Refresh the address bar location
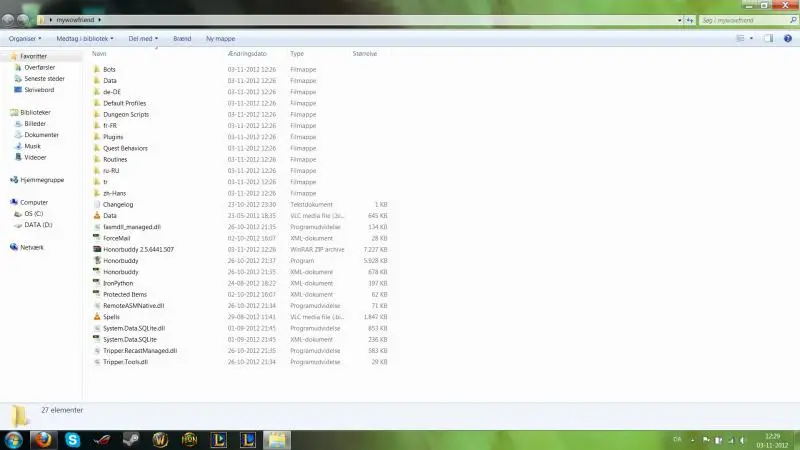 click(690, 20)
